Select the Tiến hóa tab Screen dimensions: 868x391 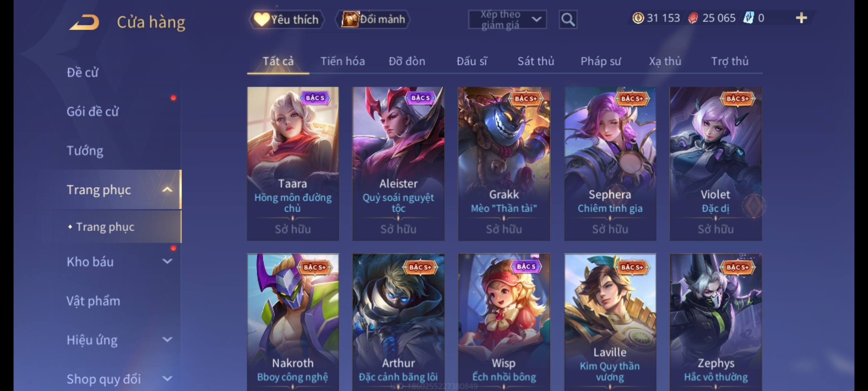point(342,61)
